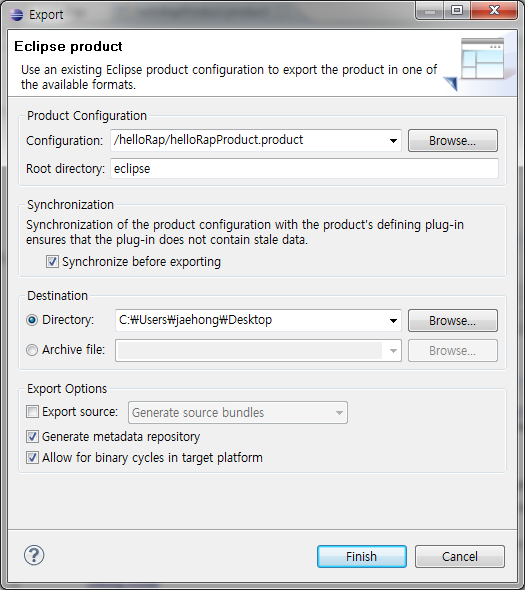The width and height of the screenshot is (525, 590).
Task: Toggle Synchronize before exporting checkbox
Action: coord(52,262)
